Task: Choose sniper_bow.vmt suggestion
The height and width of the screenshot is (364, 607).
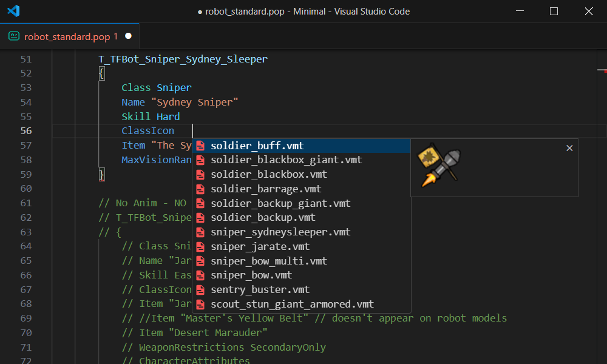Action: coord(301,275)
